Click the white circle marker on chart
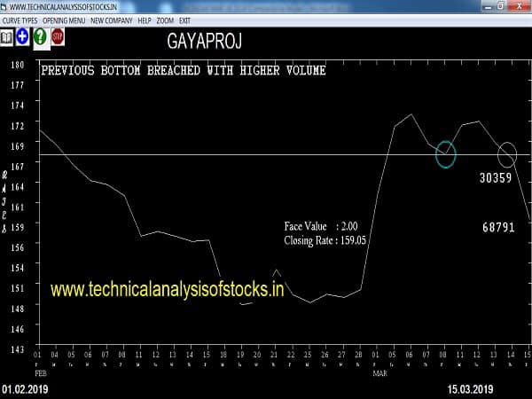This screenshot has width=532, height=399. (x=507, y=154)
